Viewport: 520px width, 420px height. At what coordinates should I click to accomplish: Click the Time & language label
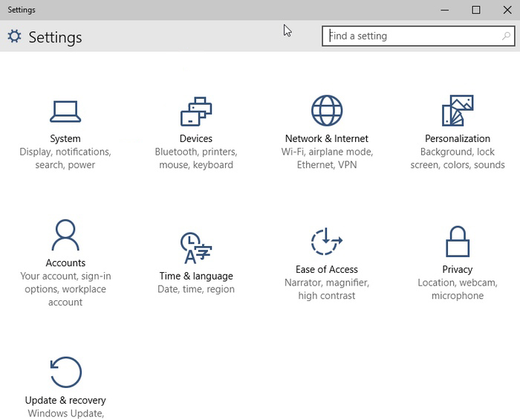coord(196,276)
